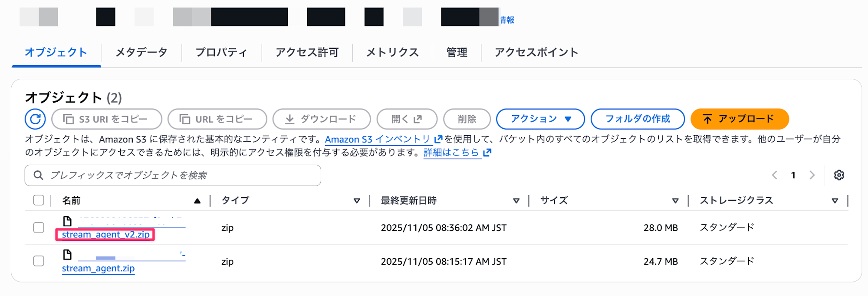This screenshot has width=868, height=296.
Task: Sort by サイズ column arrow
Action: (x=675, y=201)
